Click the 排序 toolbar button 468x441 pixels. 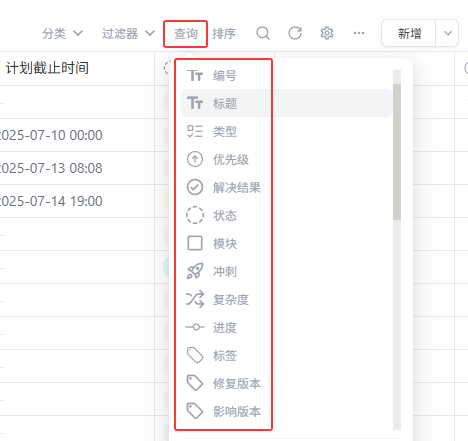pyautogui.click(x=224, y=33)
